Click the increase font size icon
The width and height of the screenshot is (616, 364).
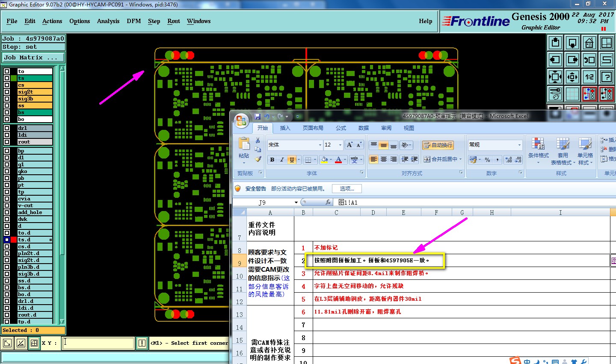(x=350, y=145)
